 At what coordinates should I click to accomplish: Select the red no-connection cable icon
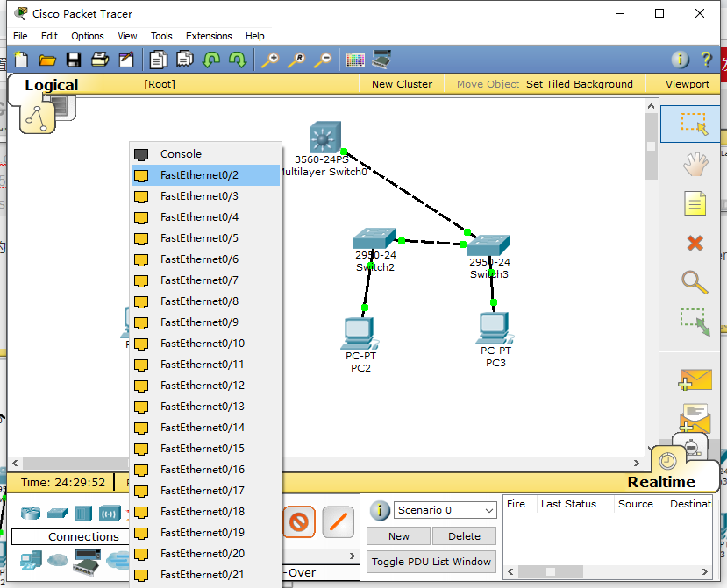tap(299, 521)
